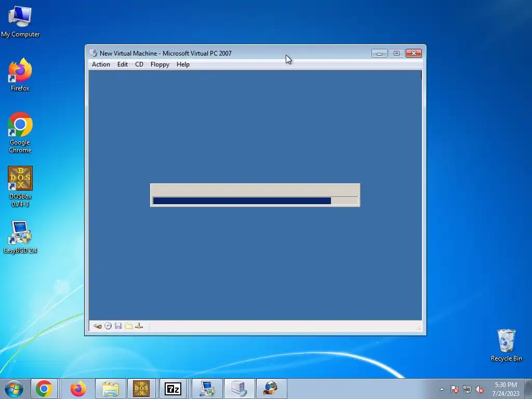Click the resize grip of Virtual PC window
This screenshot has height=399, width=532.
pos(419,327)
